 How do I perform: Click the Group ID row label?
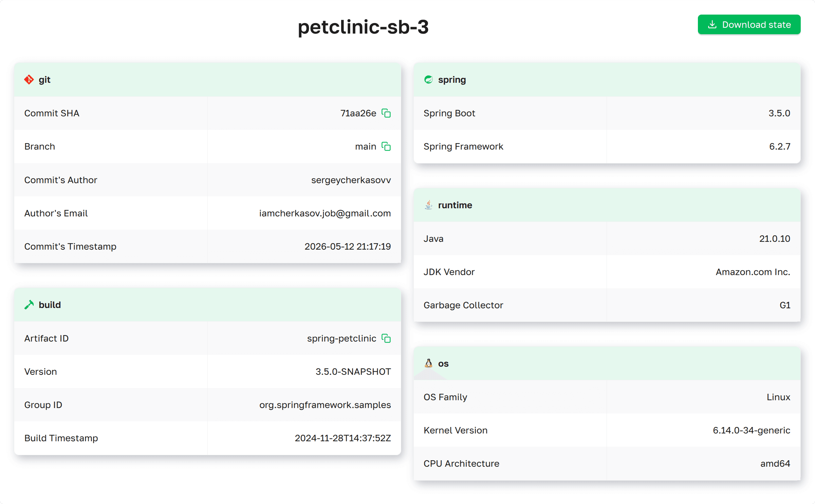[x=43, y=405]
